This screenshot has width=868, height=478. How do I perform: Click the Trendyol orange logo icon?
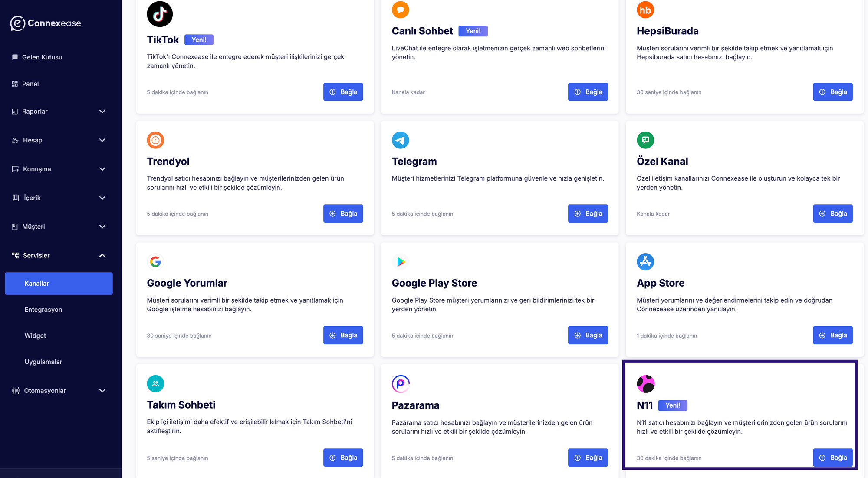(155, 140)
